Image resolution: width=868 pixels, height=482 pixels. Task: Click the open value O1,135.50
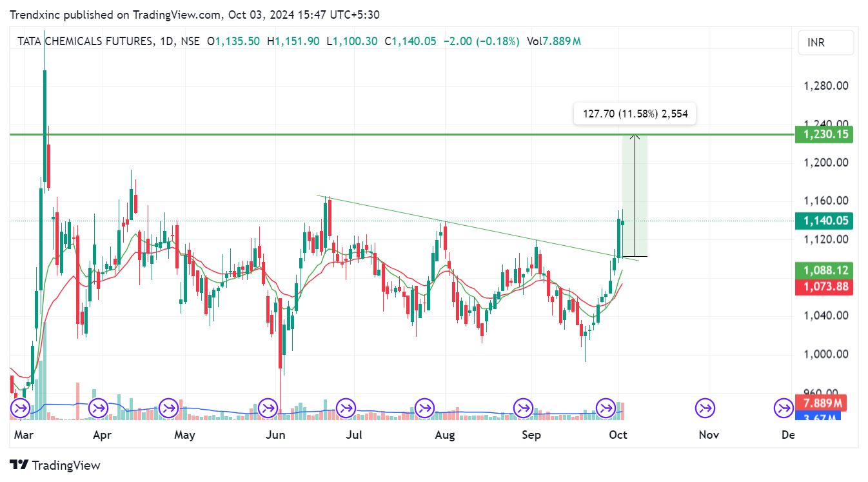pyautogui.click(x=233, y=41)
